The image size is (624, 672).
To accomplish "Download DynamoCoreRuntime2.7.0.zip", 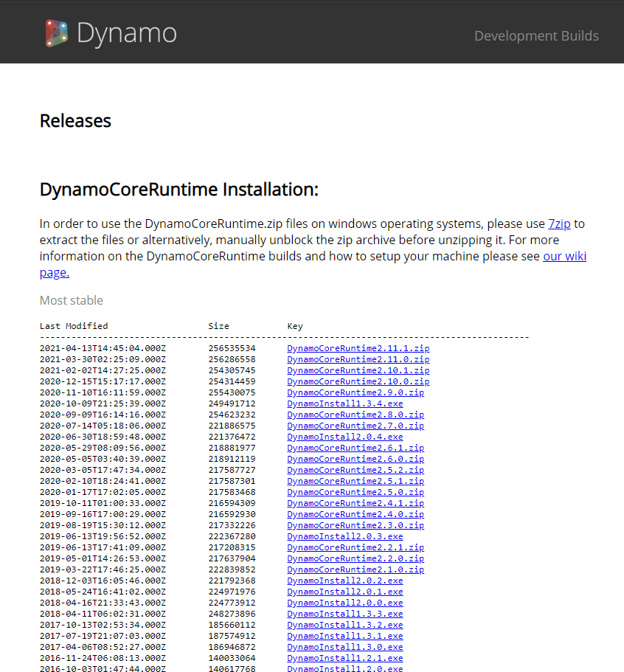I will [356, 426].
